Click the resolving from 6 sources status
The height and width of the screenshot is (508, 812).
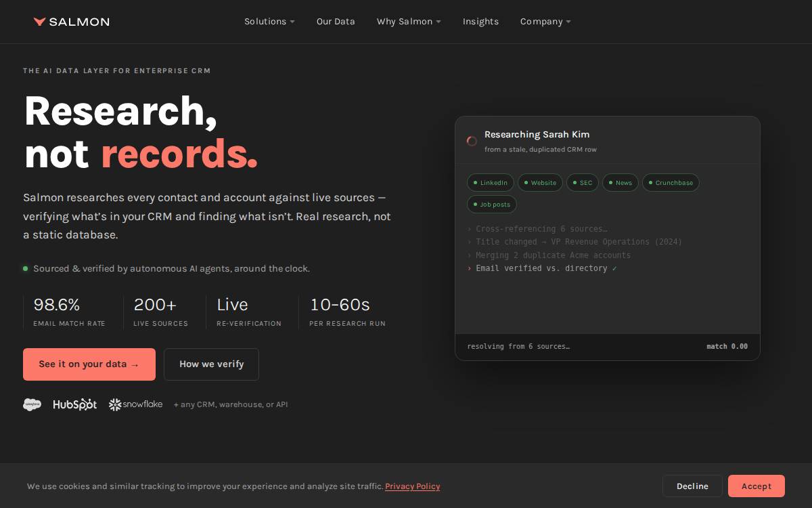518,347
